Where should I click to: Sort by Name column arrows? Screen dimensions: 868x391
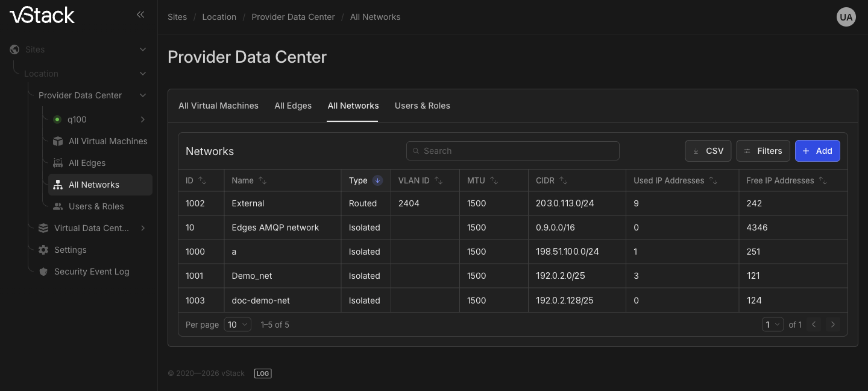tap(262, 180)
